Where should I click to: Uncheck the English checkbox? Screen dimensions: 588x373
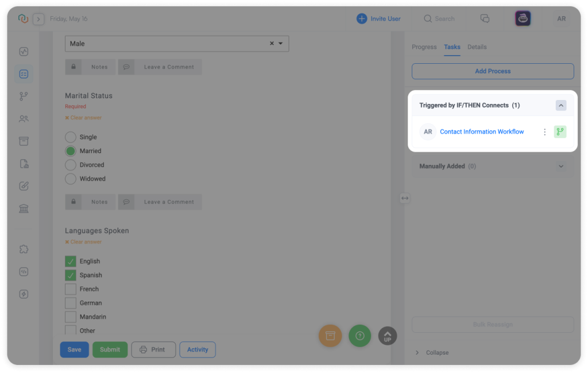pyautogui.click(x=71, y=261)
